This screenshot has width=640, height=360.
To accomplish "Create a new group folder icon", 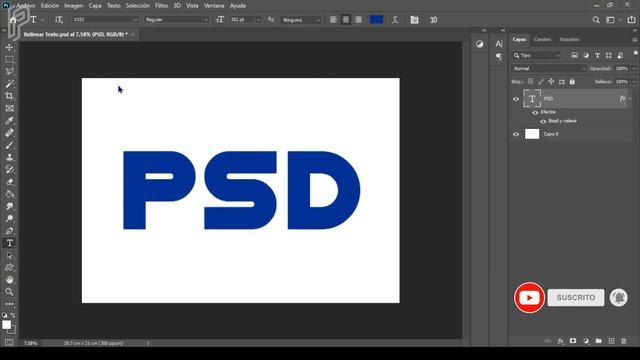I will coord(598,341).
